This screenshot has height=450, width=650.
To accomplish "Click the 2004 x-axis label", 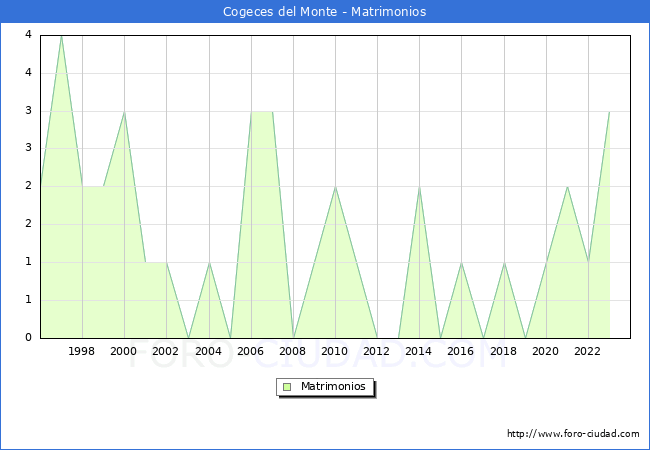I will click(208, 351).
